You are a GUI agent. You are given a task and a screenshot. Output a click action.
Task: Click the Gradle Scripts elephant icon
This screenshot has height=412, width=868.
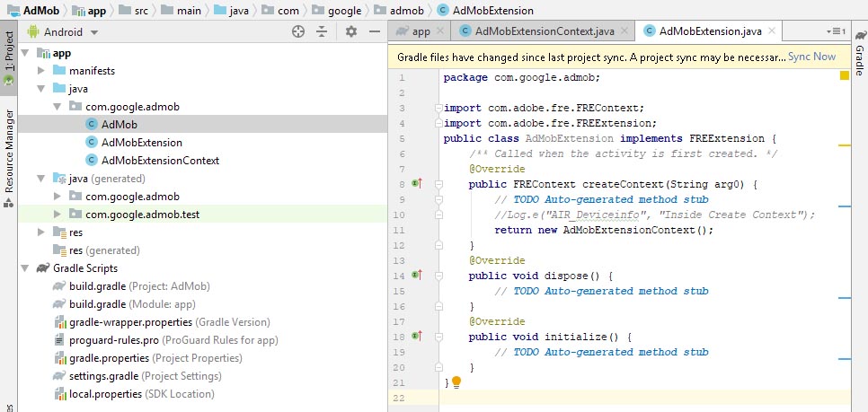tap(43, 268)
